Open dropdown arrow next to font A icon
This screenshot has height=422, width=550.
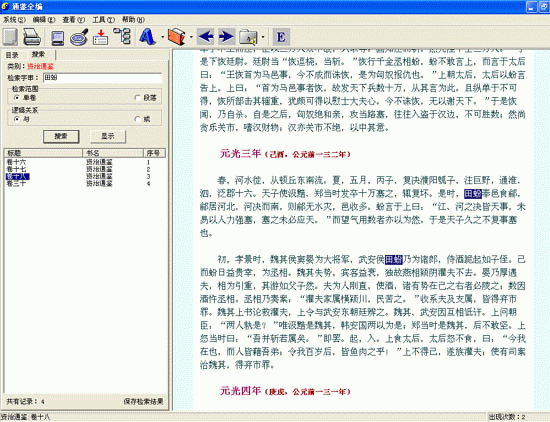tap(163, 37)
